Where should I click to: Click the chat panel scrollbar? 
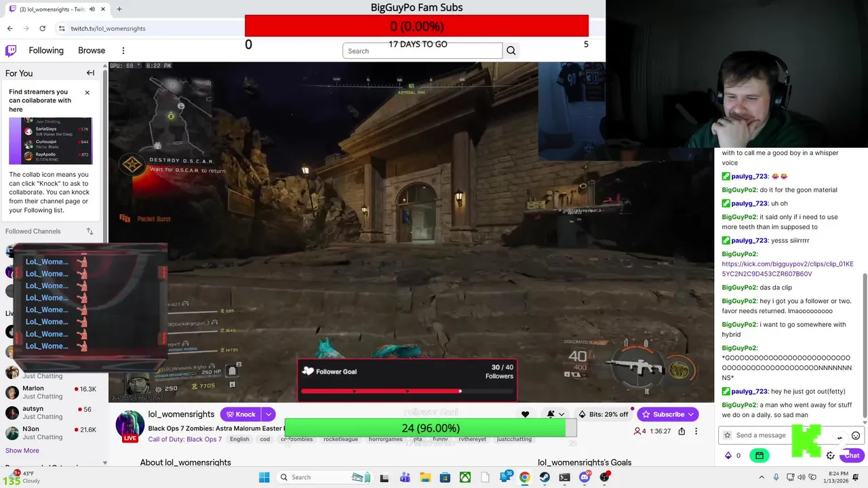pos(865,346)
